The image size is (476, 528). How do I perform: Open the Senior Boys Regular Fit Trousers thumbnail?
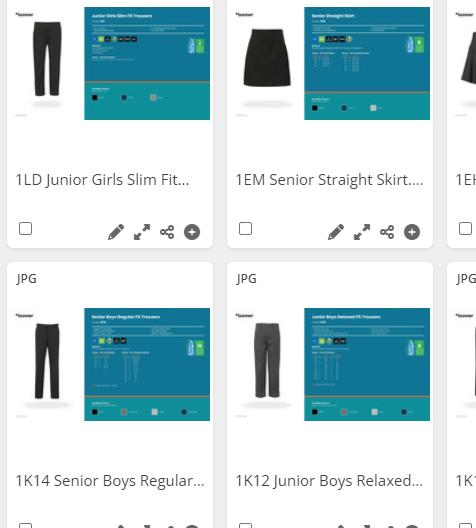[112, 364]
